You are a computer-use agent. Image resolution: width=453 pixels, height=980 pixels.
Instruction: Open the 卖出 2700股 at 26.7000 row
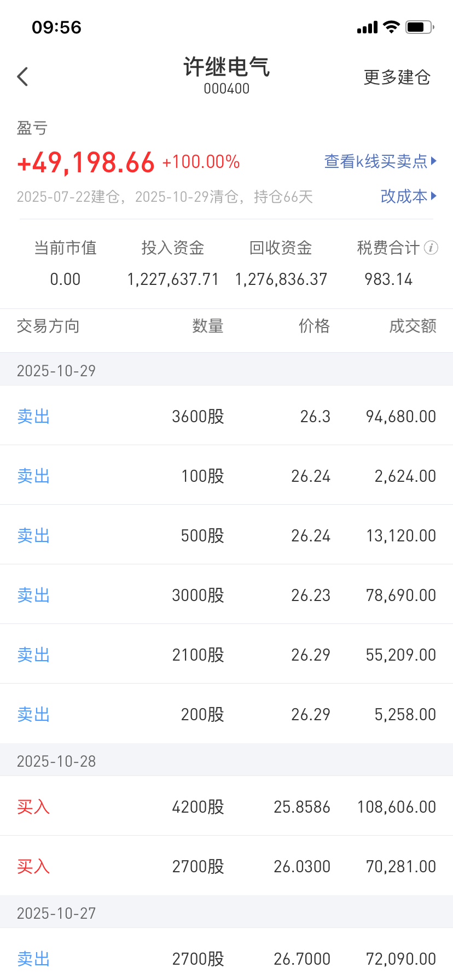[226, 954]
